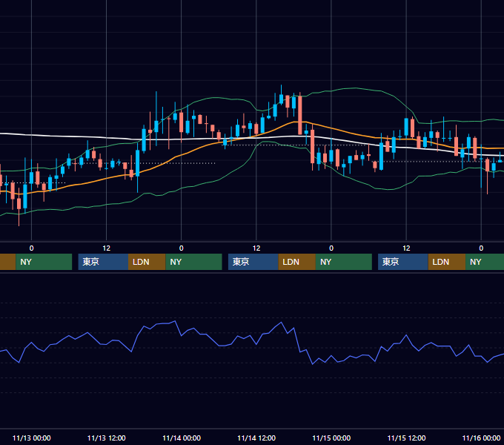This screenshot has width=504, height=445.
Task: Click the 11/14 00:00 date label
Action: point(182,438)
